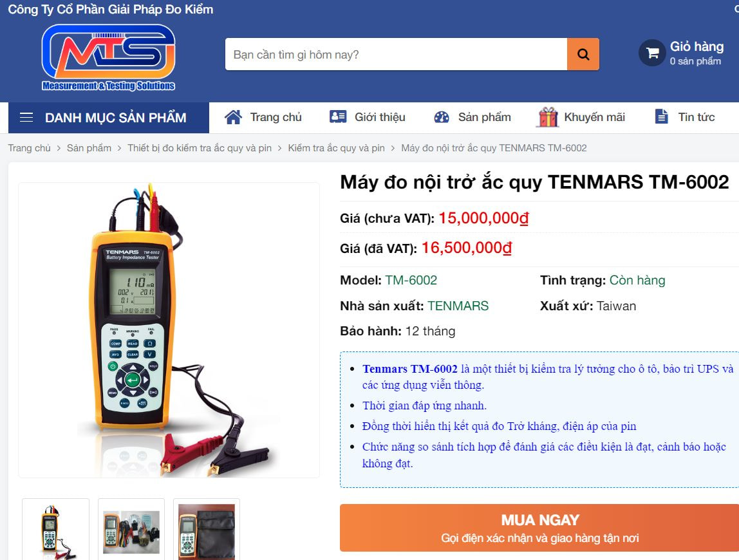Open the Khuyến mãi menu item
739x560 pixels.
(x=594, y=117)
